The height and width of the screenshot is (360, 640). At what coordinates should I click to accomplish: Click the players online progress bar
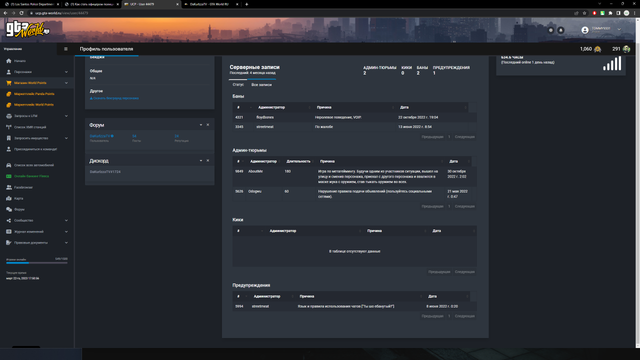click(x=37, y=263)
